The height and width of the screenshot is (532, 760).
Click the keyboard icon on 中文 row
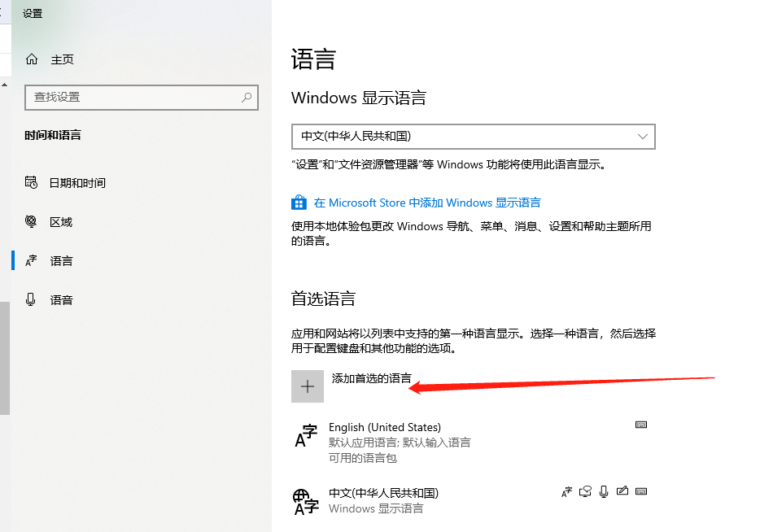[641, 491]
